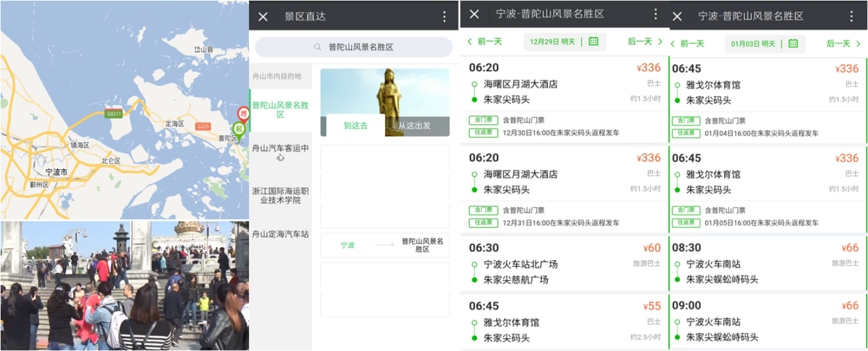The width and height of the screenshot is (868, 351).
Task: Go to 后一天 on 12月29日 schedule
Action: pyautogui.click(x=645, y=42)
